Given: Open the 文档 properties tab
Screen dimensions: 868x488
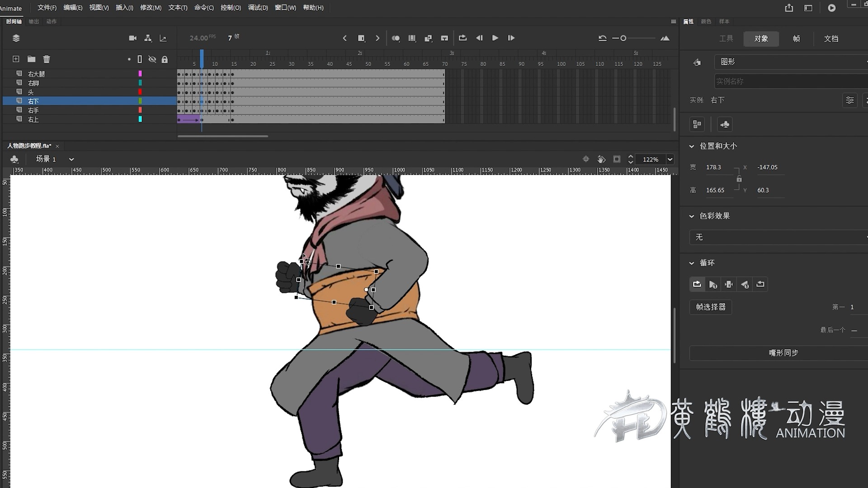Looking at the screenshot, I should (831, 38).
